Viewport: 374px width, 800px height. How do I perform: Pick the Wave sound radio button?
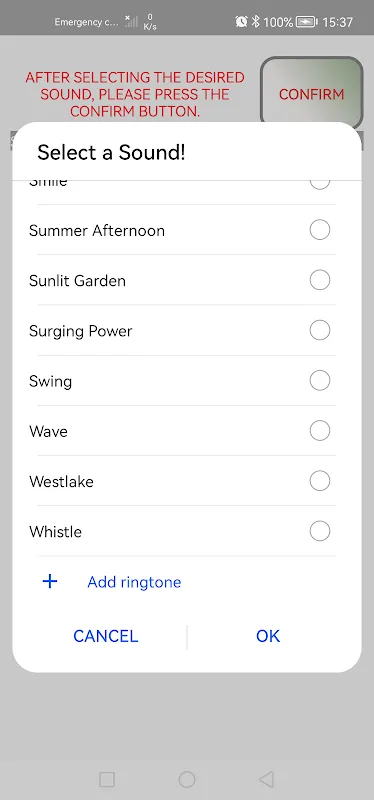320,431
